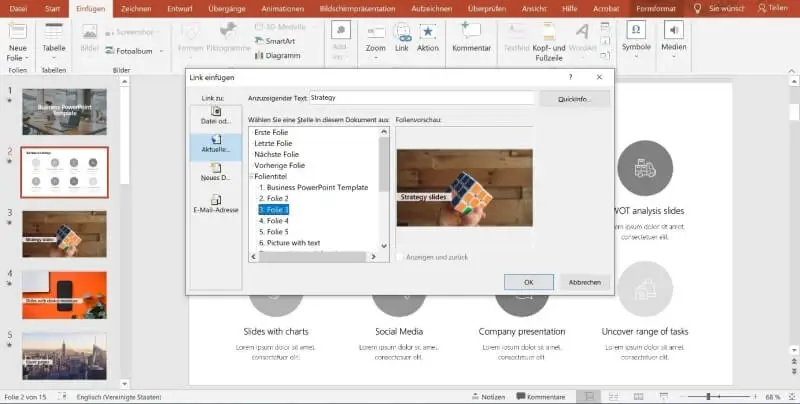Image resolution: width=800 pixels, height=404 pixels.
Task: Select the Datei oder Webseite link type
Action: (216, 114)
